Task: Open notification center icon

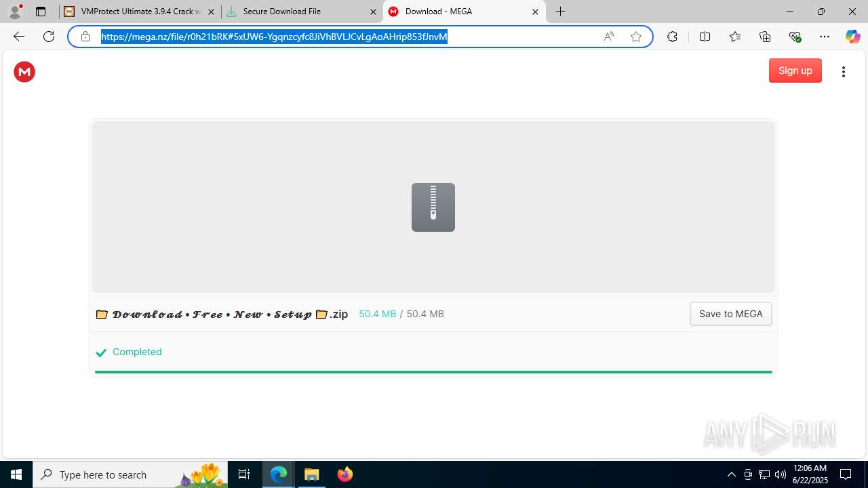Action: click(846, 474)
